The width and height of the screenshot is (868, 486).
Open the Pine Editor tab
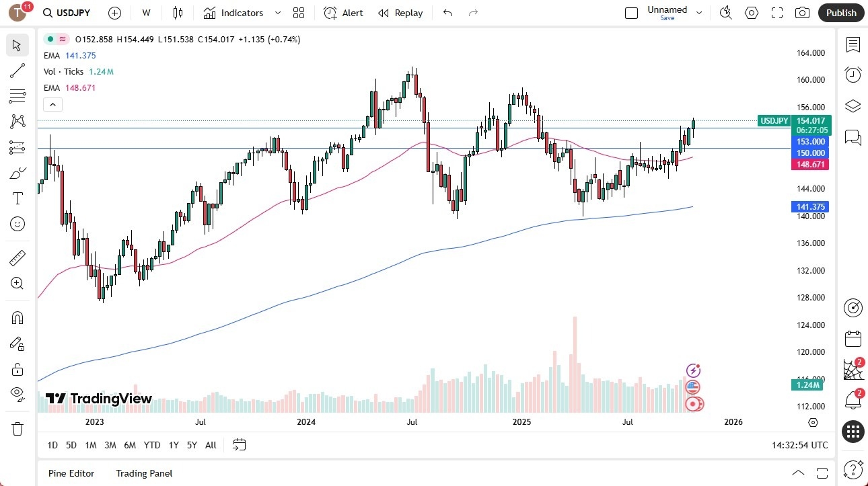71,473
